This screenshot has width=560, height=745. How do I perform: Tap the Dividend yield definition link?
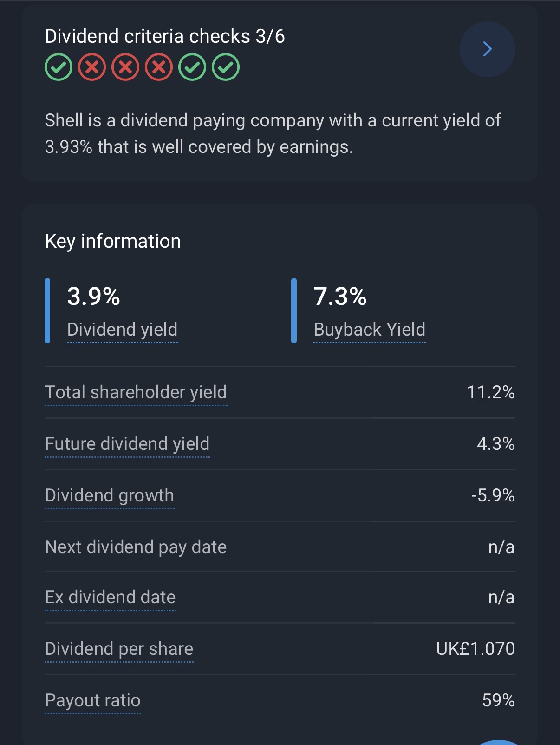pyautogui.click(x=122, y=330)
